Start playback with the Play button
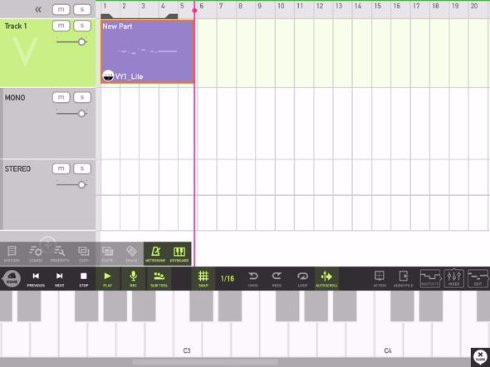This screenshot has height=367, width=490. (107, 279)
